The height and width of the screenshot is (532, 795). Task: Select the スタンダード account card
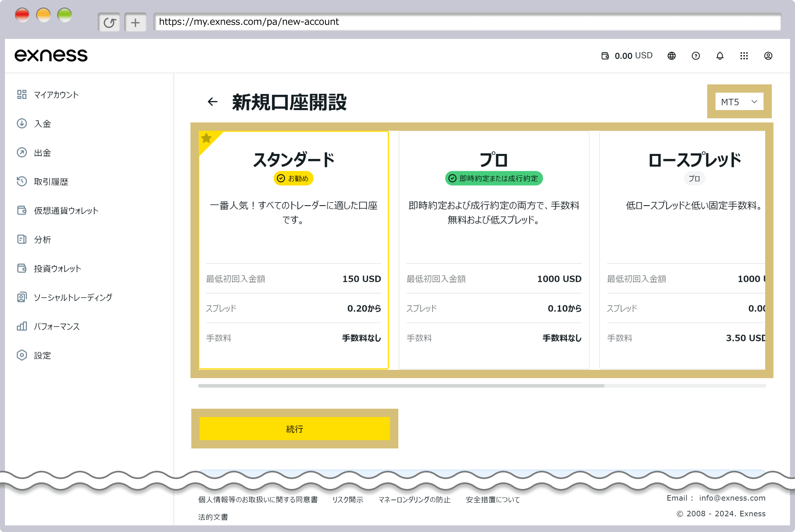click(294, 250)
